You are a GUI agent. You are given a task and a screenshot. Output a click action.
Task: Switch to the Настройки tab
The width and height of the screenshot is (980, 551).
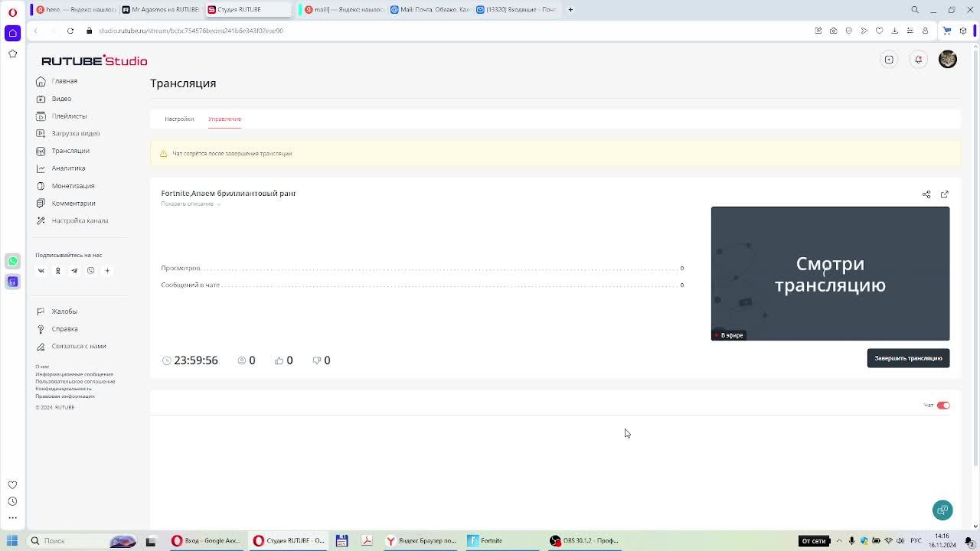pos(179,119)
